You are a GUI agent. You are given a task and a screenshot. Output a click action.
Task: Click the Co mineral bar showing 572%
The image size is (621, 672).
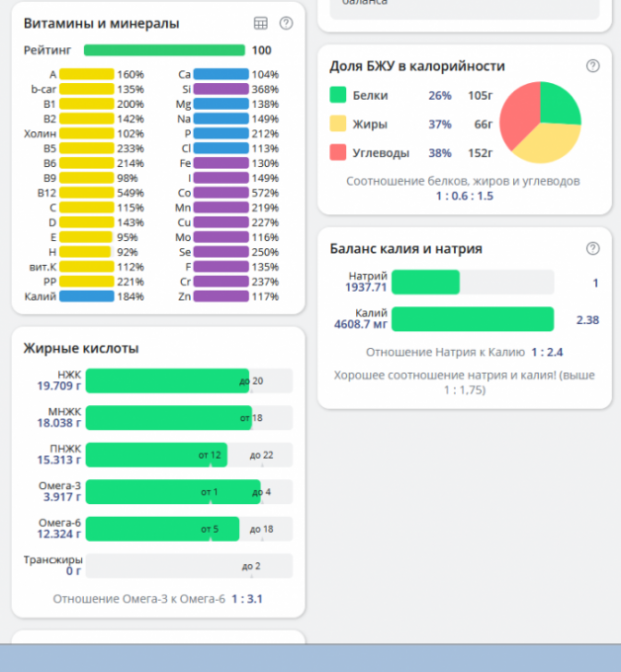221,193
